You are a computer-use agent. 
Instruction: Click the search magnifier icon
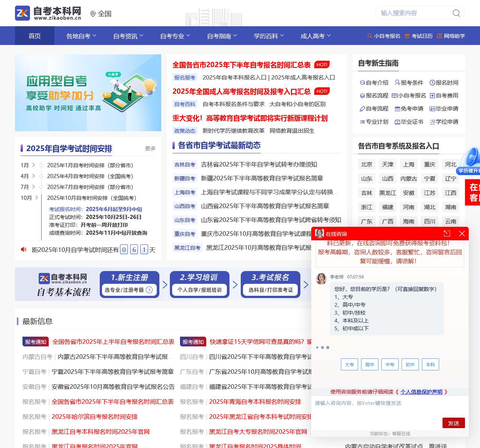point(456,13)
